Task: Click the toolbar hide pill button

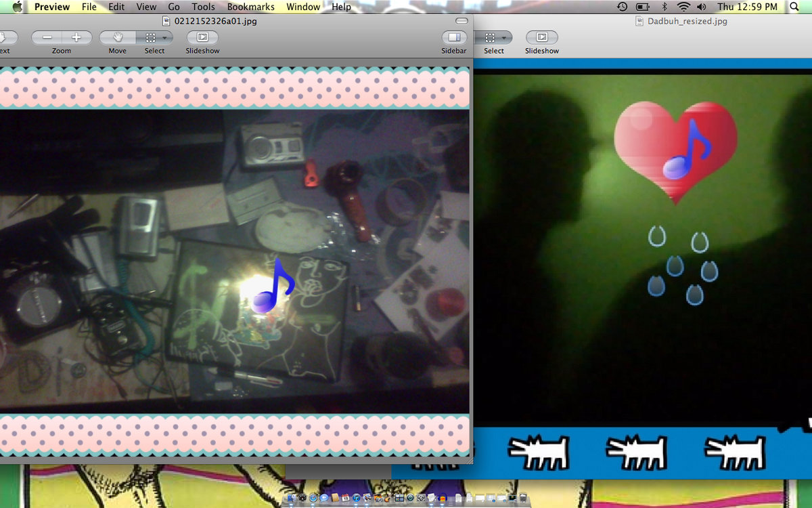Action: [x=461, y=21]
